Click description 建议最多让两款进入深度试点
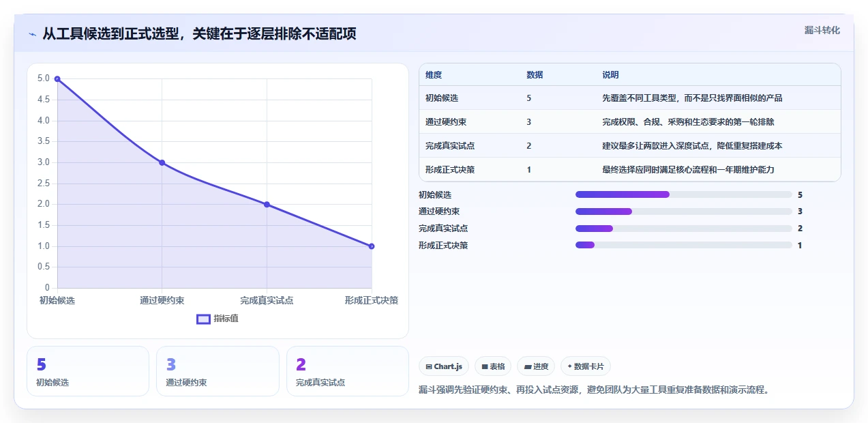868x423 pixels. (x=692, y=146)
